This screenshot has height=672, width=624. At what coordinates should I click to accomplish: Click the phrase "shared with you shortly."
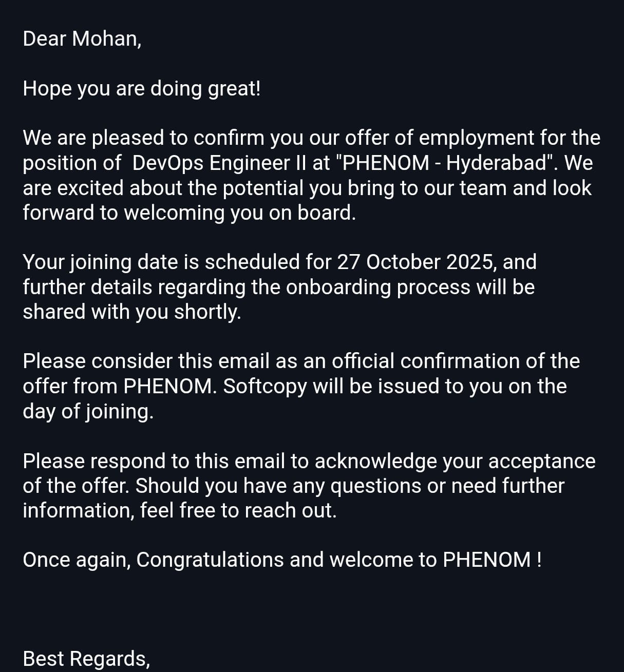click(132, 312)
